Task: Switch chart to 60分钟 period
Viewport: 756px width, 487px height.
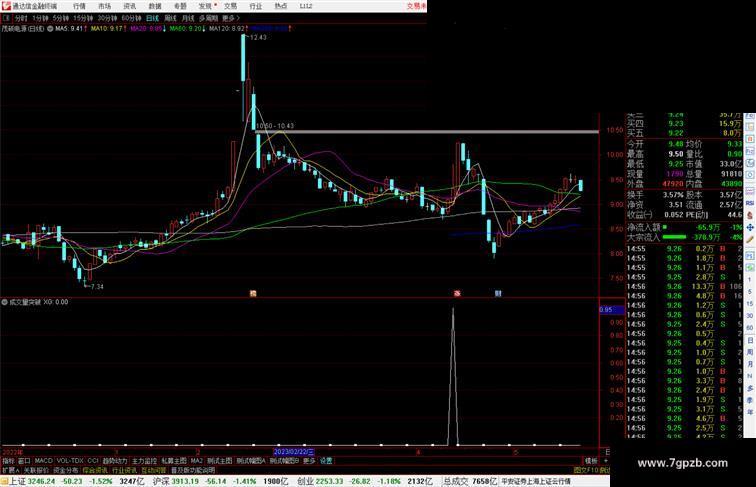Action: (131, 18)
